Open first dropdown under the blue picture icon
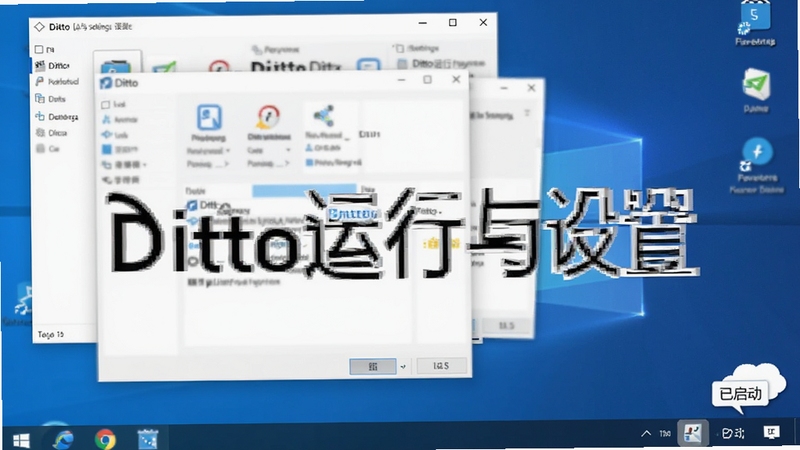 click(208, 151)
